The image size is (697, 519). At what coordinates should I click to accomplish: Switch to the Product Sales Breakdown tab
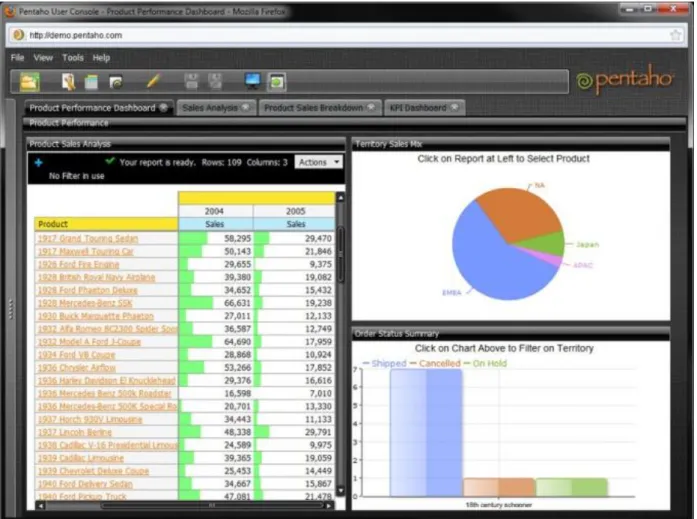tap(313, 108)
